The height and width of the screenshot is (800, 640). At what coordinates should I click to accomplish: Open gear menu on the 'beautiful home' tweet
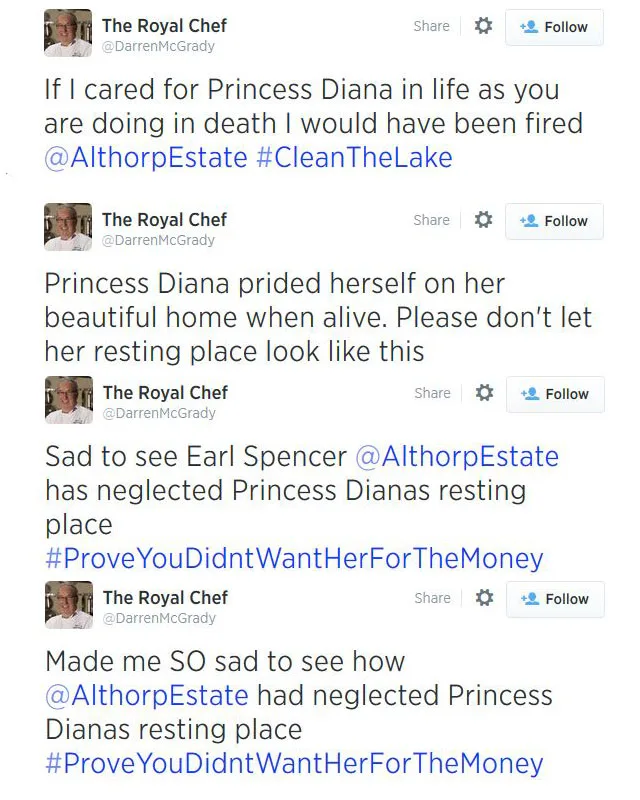(483, 220)
